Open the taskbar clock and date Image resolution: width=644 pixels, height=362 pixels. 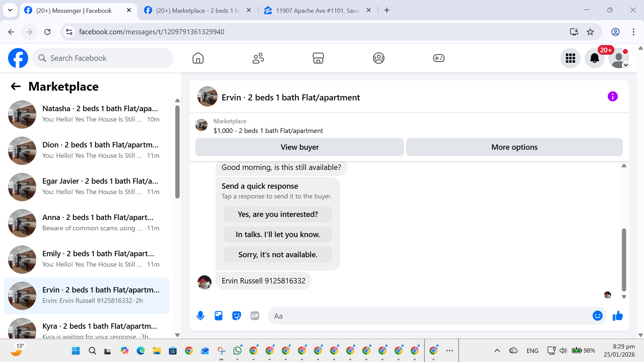(619, 351)
